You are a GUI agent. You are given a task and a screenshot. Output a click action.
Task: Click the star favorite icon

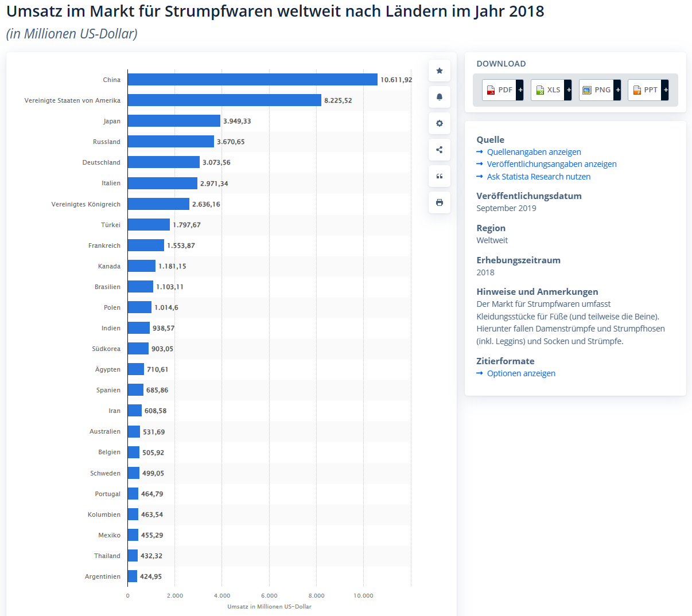439,71
